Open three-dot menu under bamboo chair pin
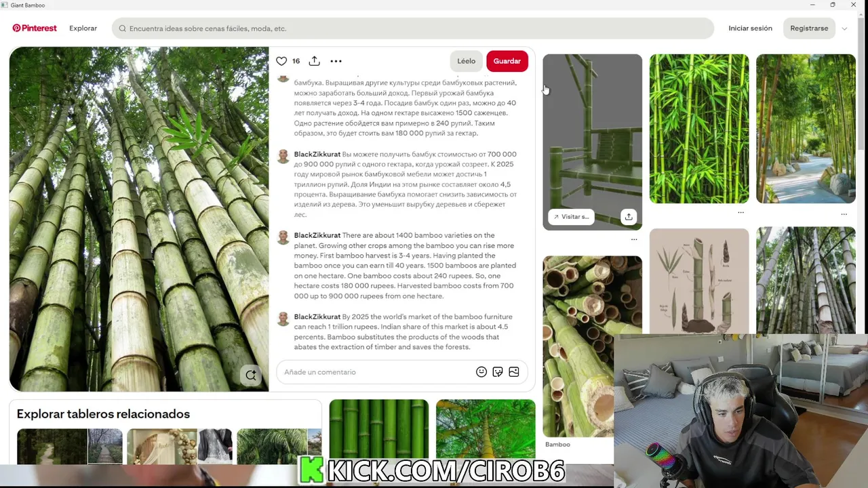Image resolution: width=868 pixels, height=488 pixels. (634, 239)
